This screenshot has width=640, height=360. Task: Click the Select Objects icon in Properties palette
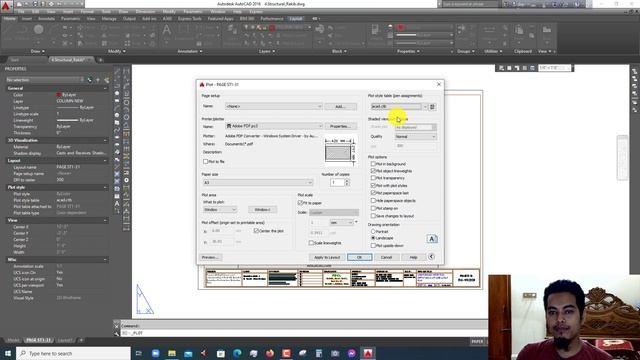(x=98, y=80)
